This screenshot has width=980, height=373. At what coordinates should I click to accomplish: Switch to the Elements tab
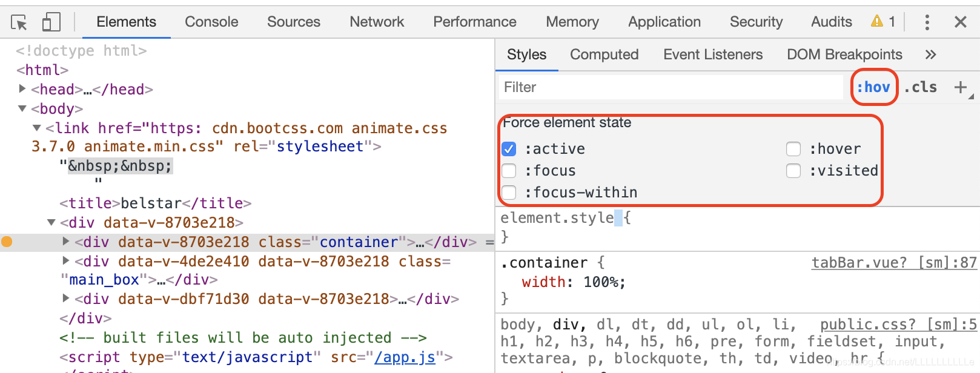coord(126,22)
